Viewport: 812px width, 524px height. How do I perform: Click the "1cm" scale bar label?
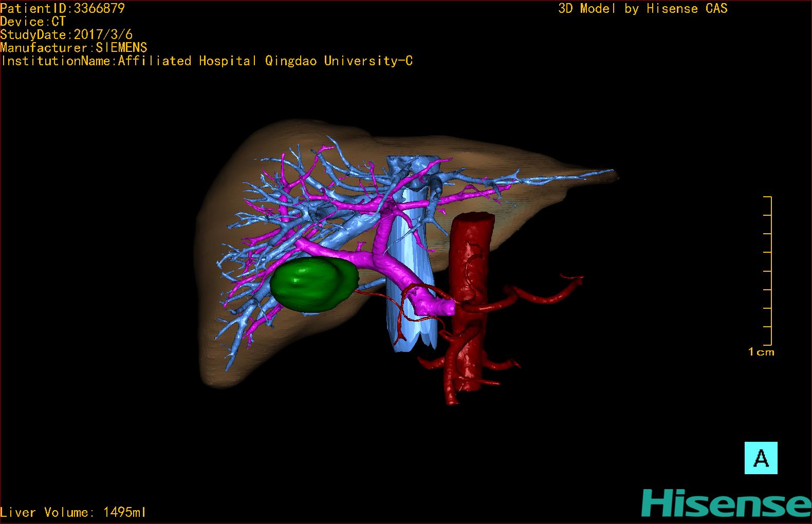761,352
